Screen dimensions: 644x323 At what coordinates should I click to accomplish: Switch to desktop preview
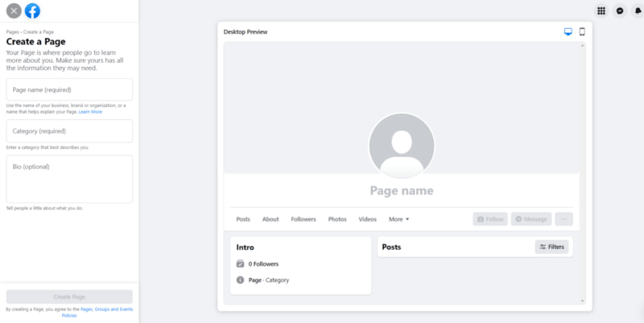[568, 31]
